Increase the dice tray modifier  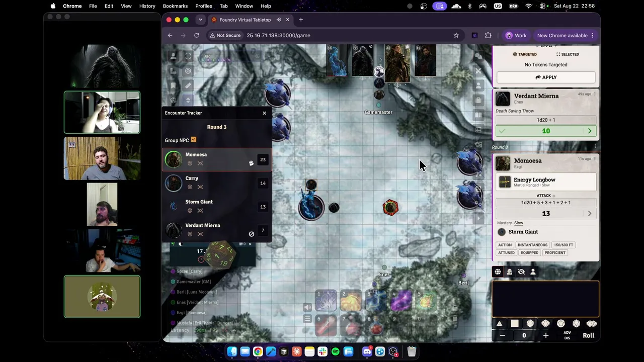[x=546, y=335]
